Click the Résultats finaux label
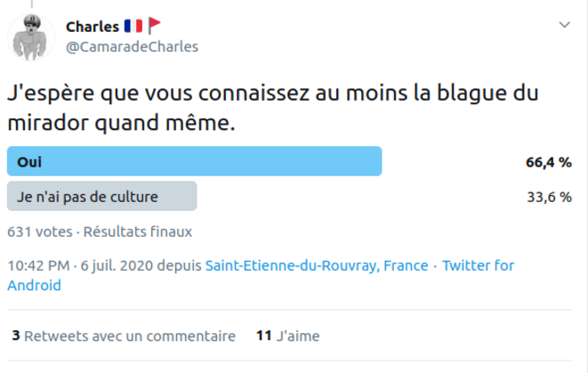 coord(138,232)
